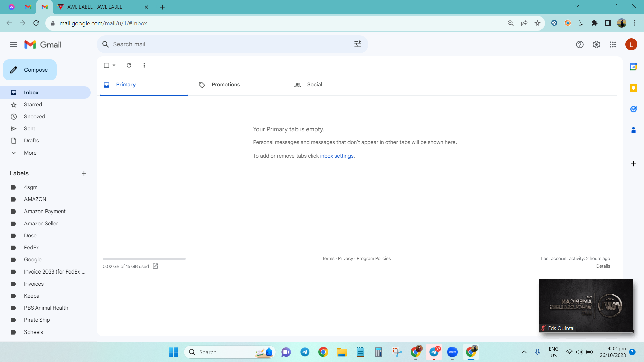Create a new label with plus

pyautogui.click(x=84, y=173)
